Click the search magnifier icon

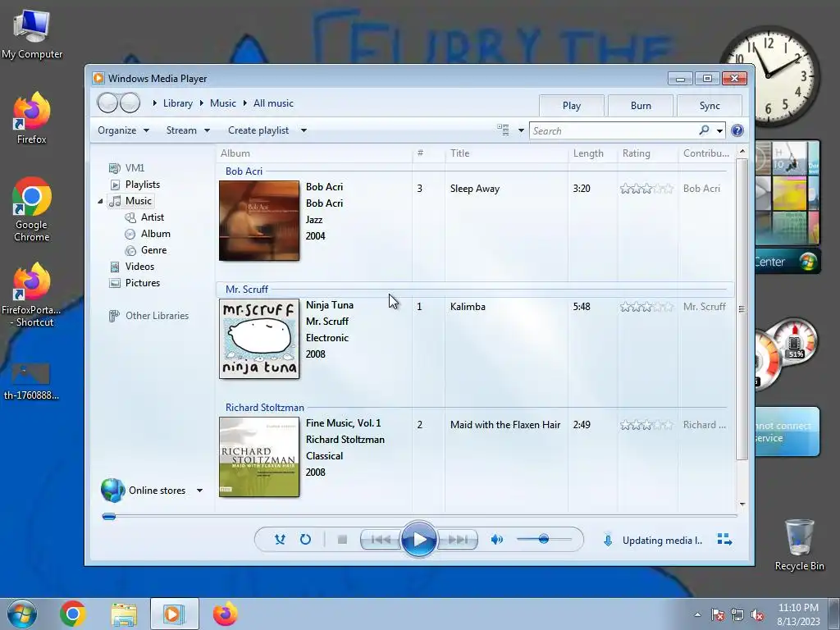tap(704, 130)
